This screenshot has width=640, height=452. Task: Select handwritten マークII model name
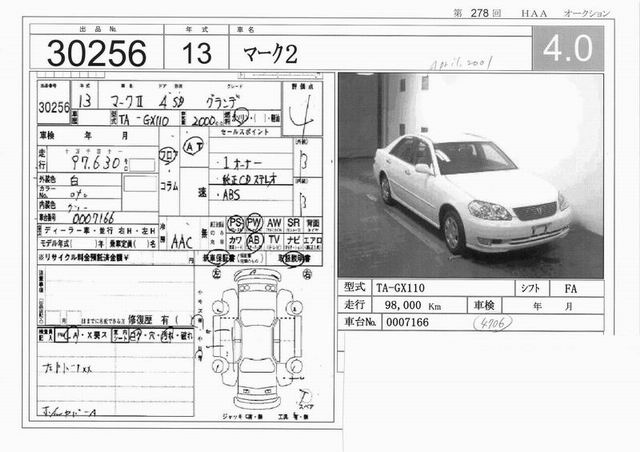[x=127, y=100]
